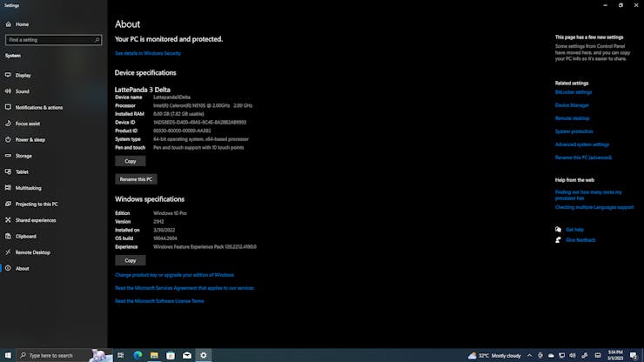Open See details in Windows Security
The height and width of the screenshot is (362, 644).
click(x=148, y=53)
